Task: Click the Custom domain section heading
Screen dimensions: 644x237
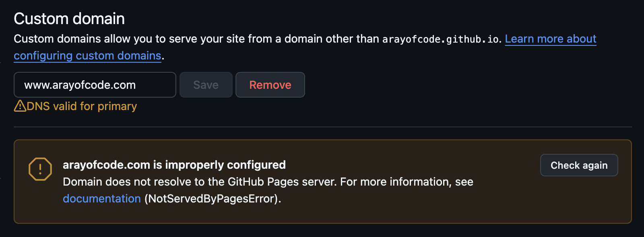Action: (x=68, y=18)
